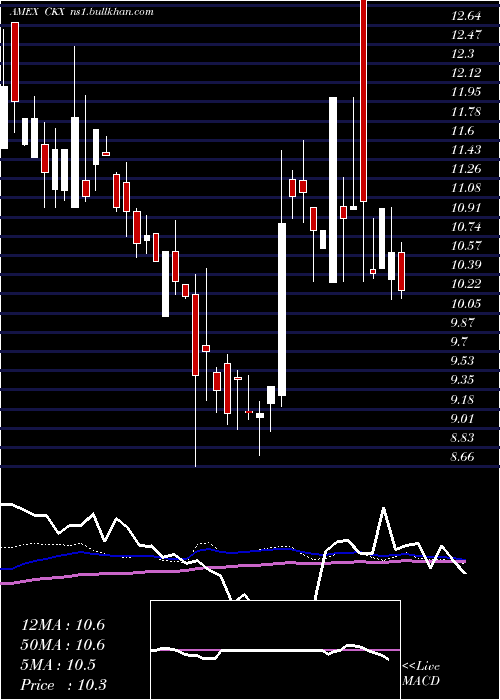This screenshot has height=700, width=500.
Task: Click the 12.12 price axis label
Action: click(466, 73)
